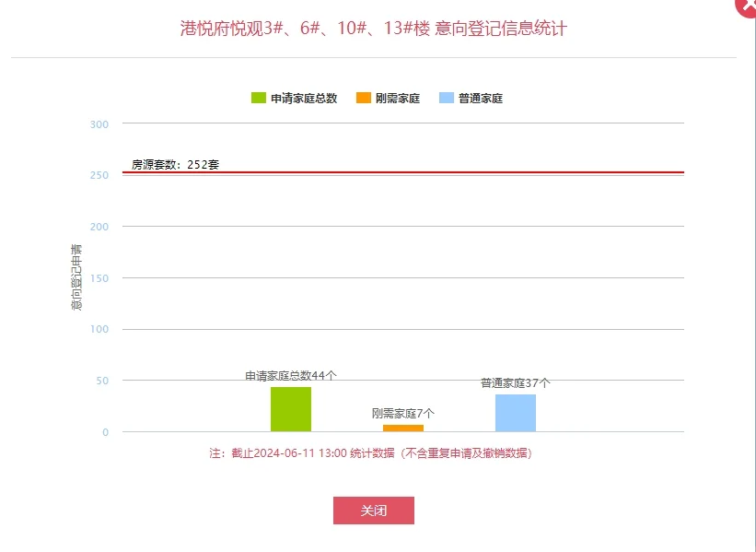Click the 刚需家庭7个 bar label
This screenshot has width=756, height=552.
coord(403,413)
